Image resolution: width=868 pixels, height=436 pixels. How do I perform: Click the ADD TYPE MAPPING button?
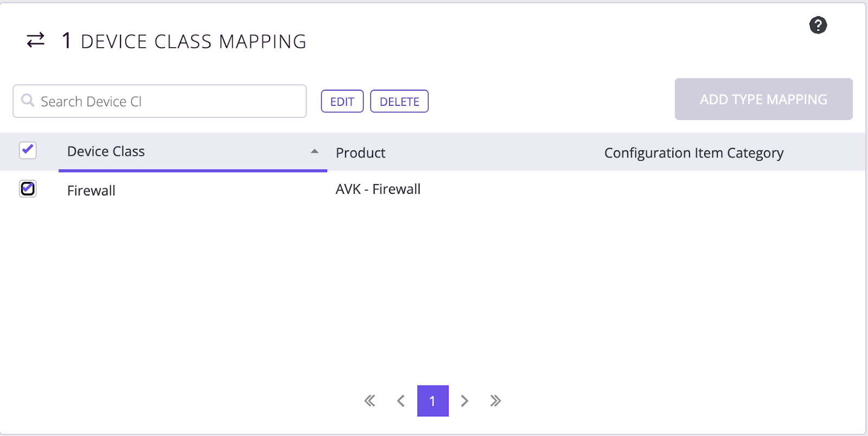coord(764,99)
